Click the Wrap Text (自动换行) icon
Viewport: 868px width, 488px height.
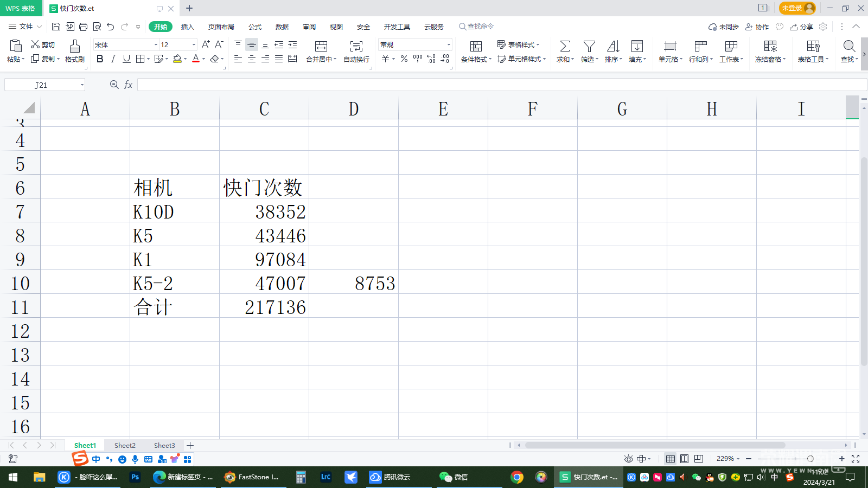[356, 47]
